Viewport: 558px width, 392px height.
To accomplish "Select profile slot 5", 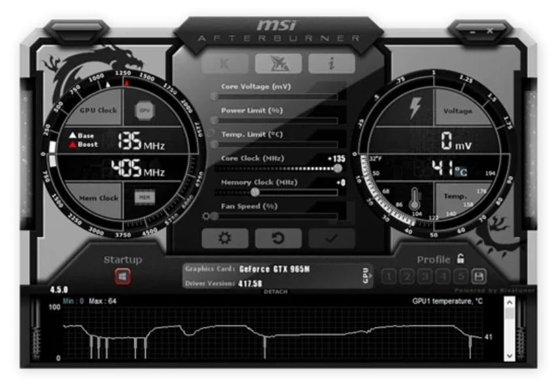I will 461,276.
